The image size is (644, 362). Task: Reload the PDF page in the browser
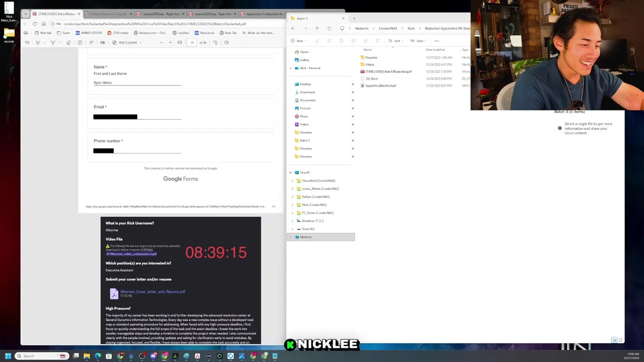pos(35,24)
